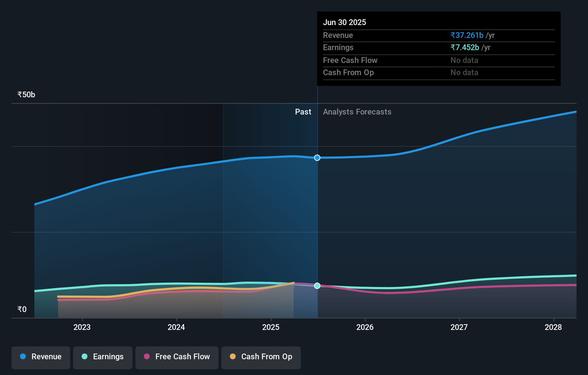Viewport: 588px width, 375px height.
Task: Click the 2023 x-axis label
Action: point(82,327)
